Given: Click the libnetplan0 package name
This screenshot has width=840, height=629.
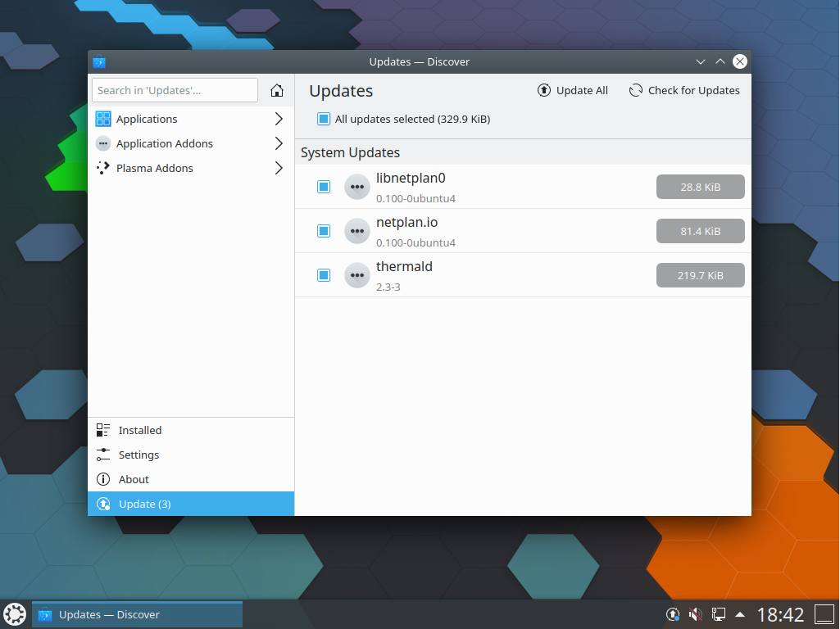Looking at the screenshot, I should point(411,179).
